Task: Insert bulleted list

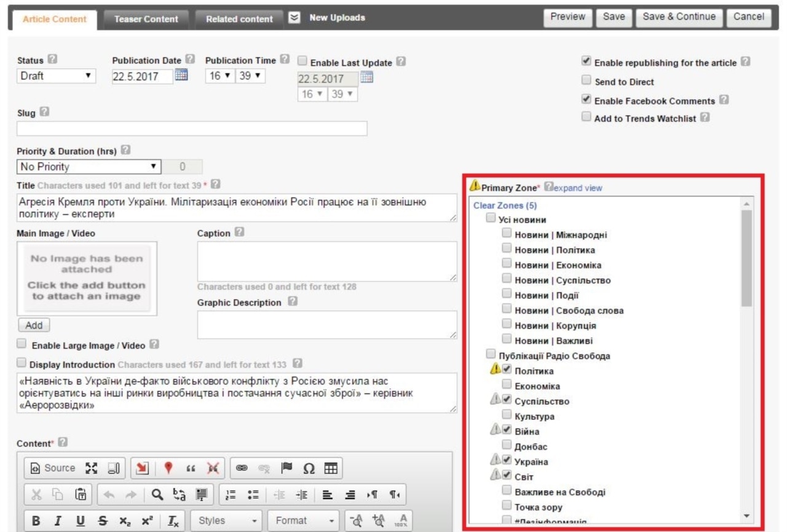Action: (251, 494)
